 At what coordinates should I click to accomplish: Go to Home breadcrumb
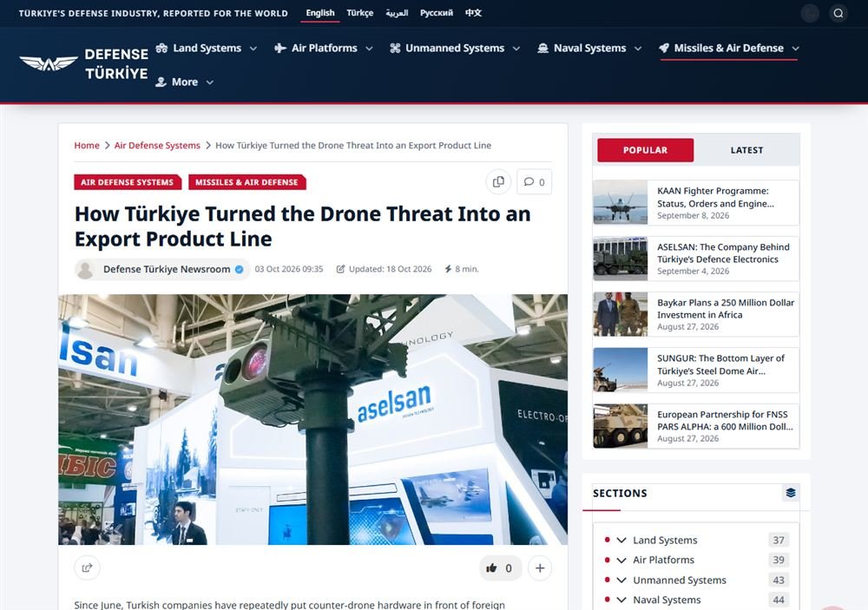(x=87, y=145)
